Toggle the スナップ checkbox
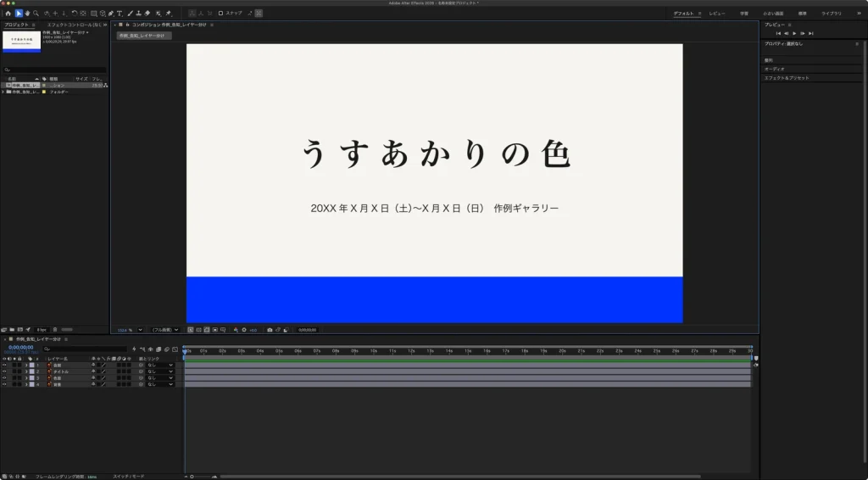The height and width of the screenshot is (480, 868). (x=220, y=14)
